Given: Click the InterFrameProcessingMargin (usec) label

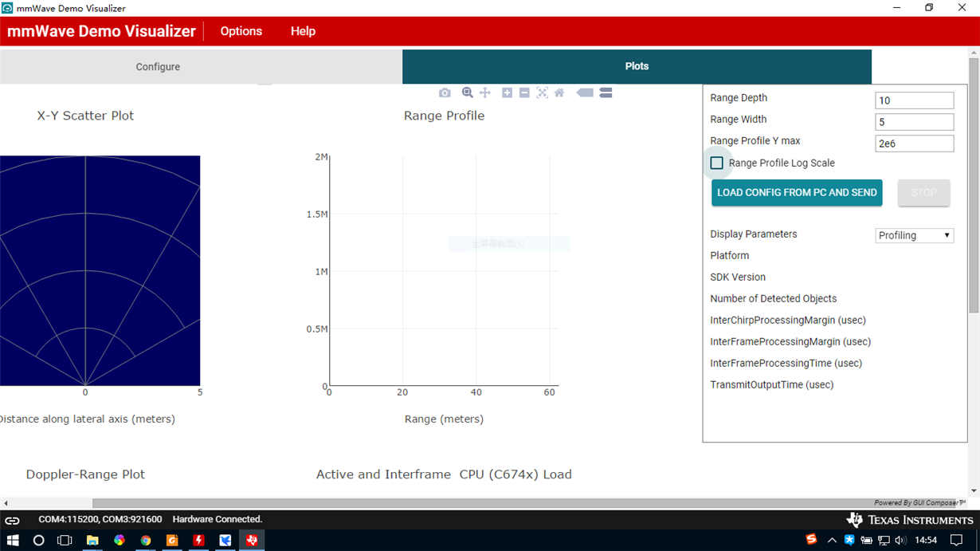Looking at the screenshot, I should pyautogui.click(x=790, y=342).
